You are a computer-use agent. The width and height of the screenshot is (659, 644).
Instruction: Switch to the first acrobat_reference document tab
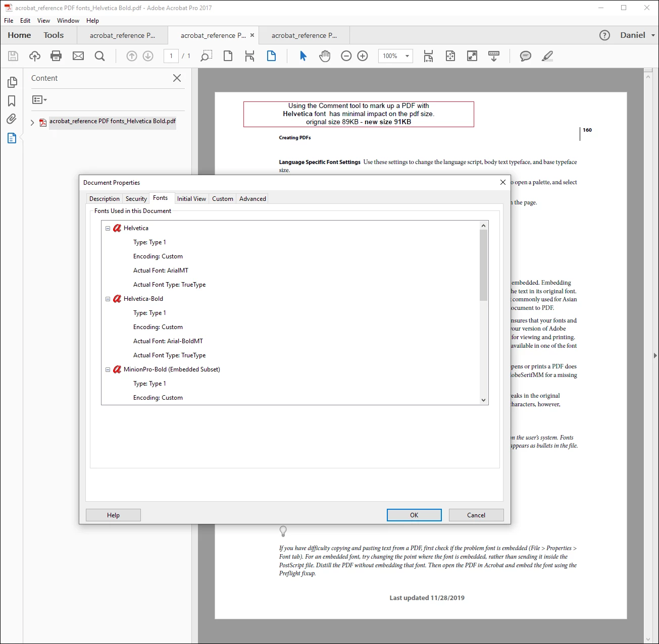click(x=122, y=35)
